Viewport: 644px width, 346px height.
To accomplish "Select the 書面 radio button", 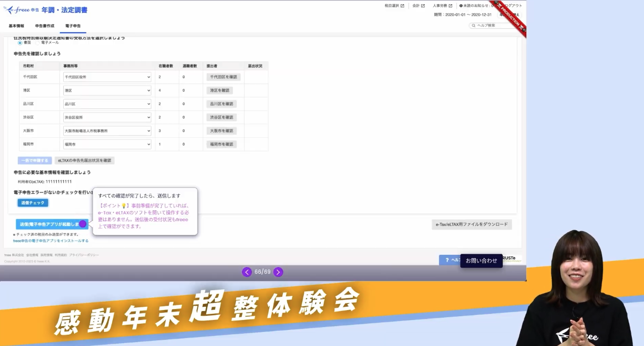I will [x=20, y=43].
